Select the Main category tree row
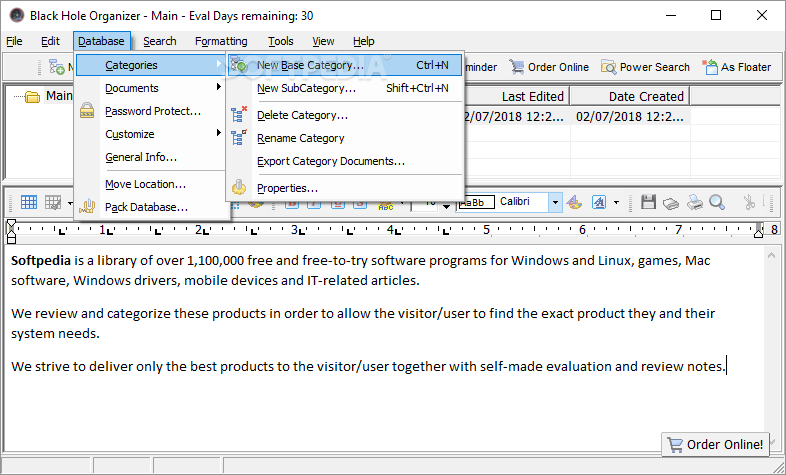The image size is (786, 475). (x=59, y=96)
